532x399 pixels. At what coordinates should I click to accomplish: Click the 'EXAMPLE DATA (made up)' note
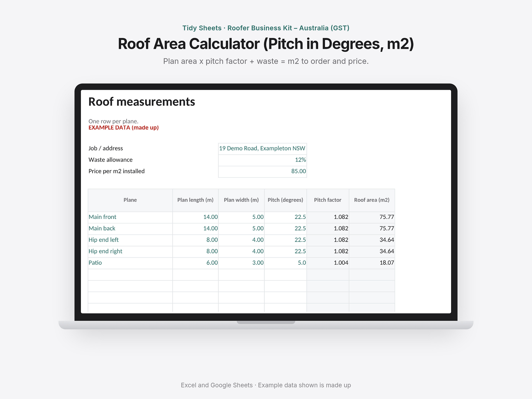pyautogui.click(x=124, y=128)
